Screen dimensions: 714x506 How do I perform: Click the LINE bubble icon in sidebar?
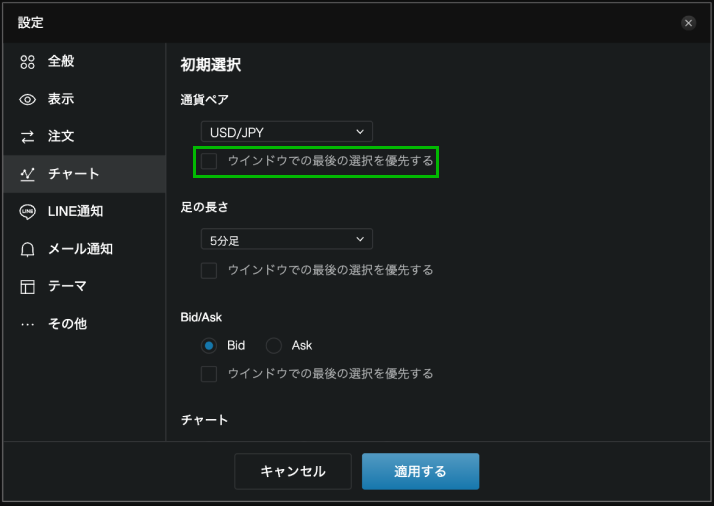coord(28,211)
